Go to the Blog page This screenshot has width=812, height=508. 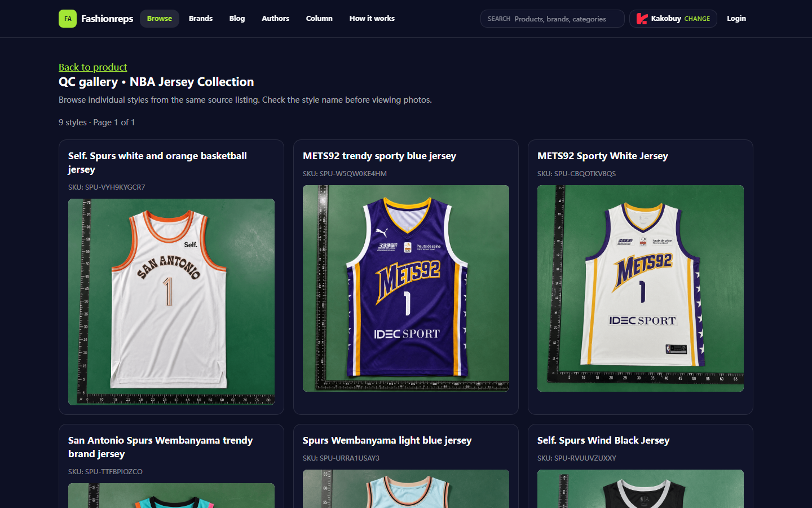coord(237,19)
